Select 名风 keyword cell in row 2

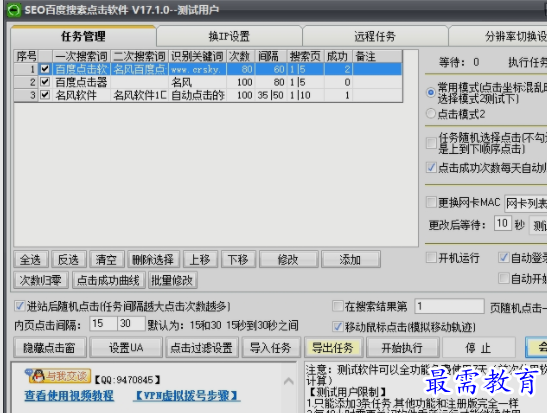click(197, 82)
